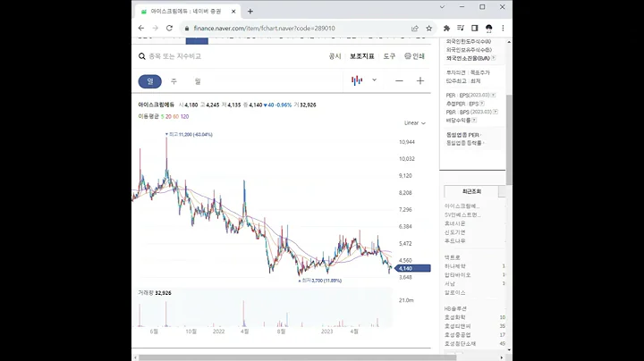This screenshot has width=644, height=361.
Task: Click the address bar URL
Action: tap(264, 29)
